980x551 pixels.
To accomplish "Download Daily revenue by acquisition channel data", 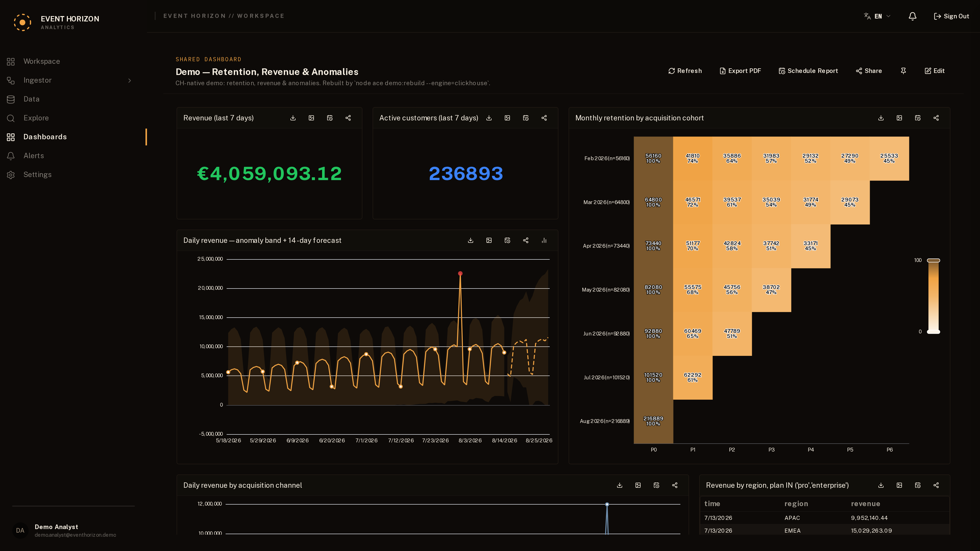I will tap(620, 485).
